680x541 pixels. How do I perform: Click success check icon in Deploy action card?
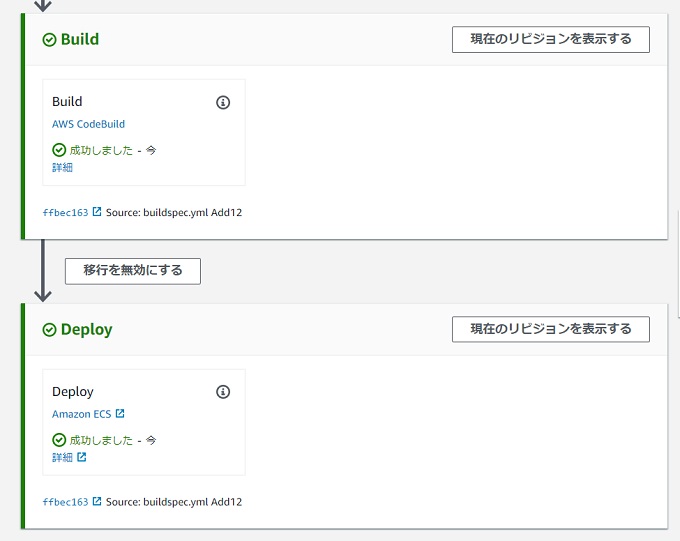[x=59, y=440]
